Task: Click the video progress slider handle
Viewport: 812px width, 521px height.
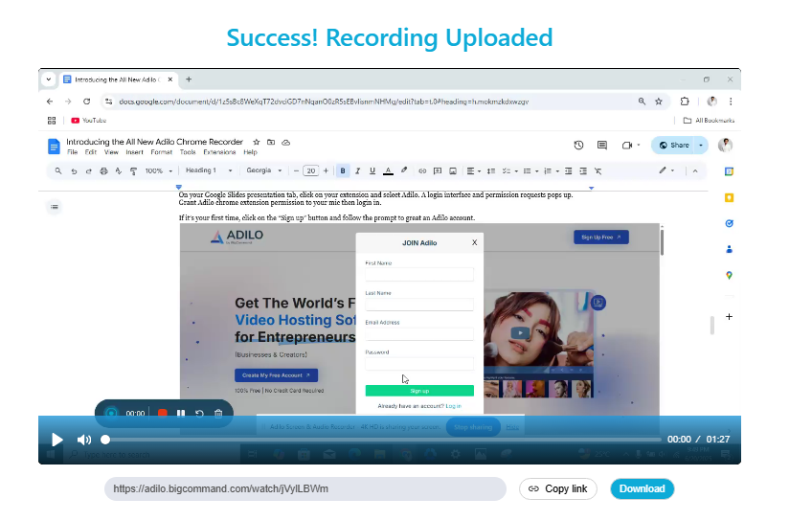Action: click(x=105, y=440)
